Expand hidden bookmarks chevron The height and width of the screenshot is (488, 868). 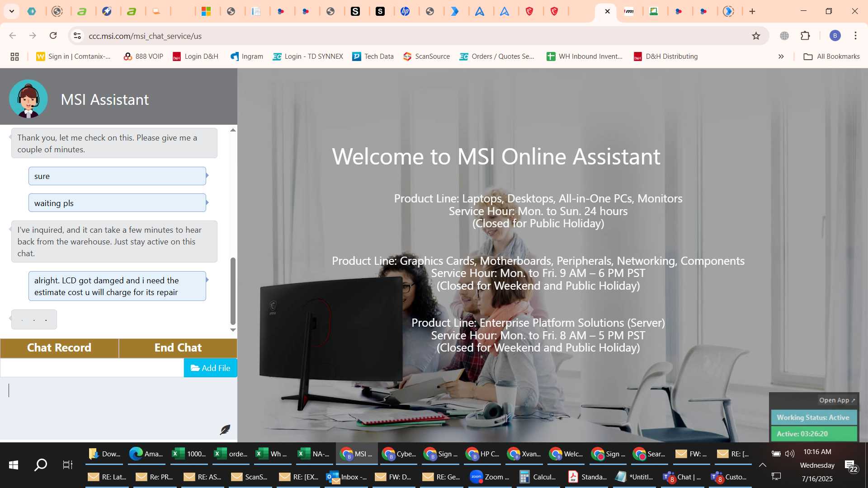point(781,56)
